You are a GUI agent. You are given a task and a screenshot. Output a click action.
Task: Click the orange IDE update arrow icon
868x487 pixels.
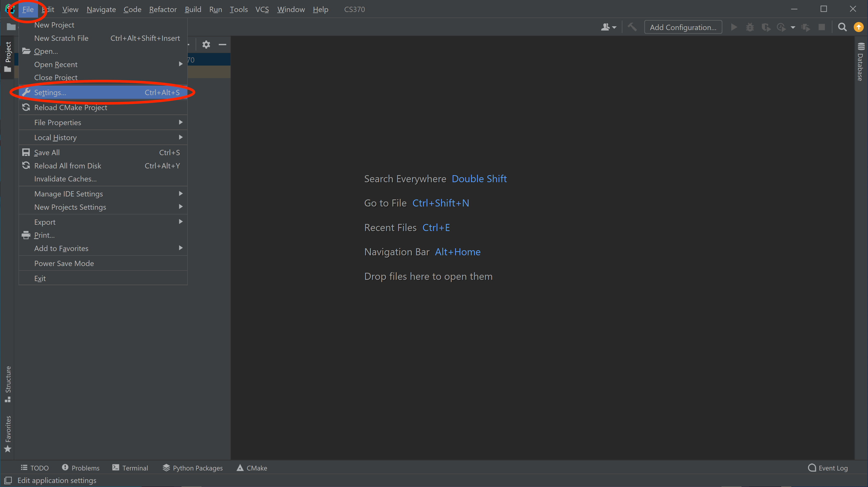pyautogui.click(x=858, y=27)
